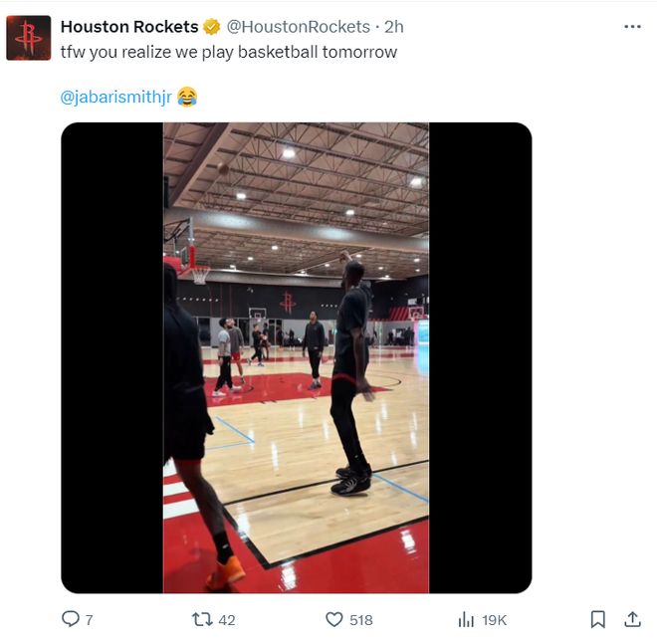Click the share upload arrow icon

632,619
